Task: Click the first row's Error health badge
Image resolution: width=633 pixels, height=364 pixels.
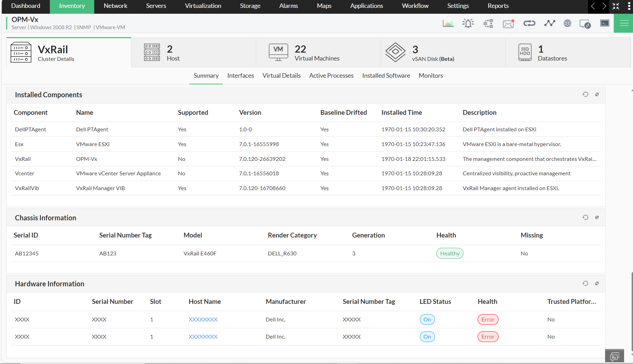Action: coord(488,319)
